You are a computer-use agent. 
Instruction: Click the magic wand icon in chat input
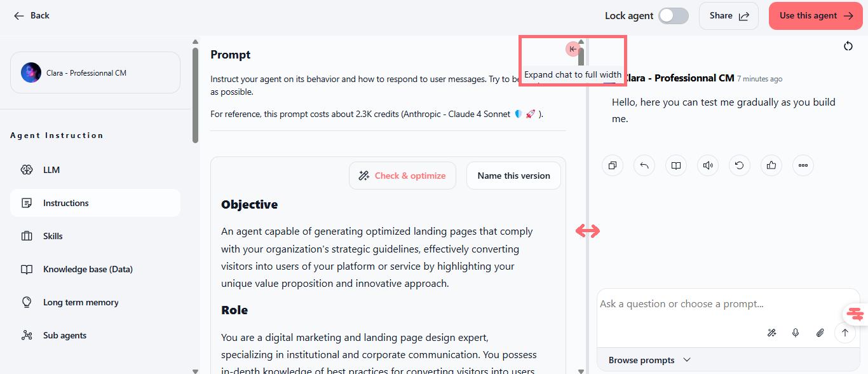771,333
